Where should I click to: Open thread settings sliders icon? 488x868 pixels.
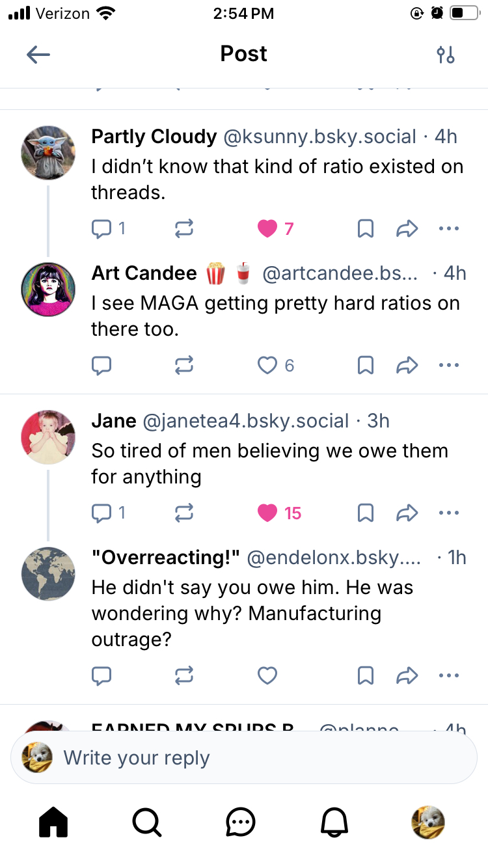pos(446,55)
